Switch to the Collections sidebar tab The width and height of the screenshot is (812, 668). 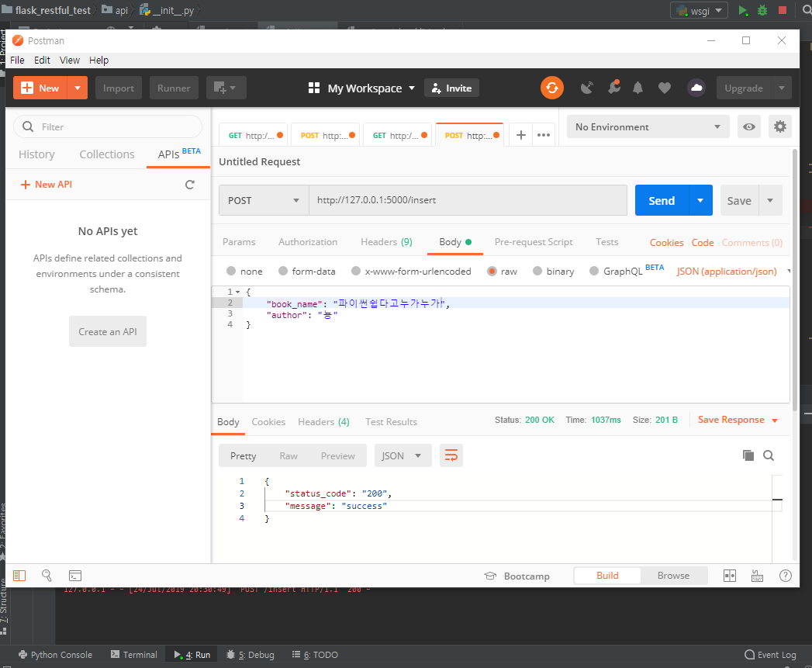coord(107,154)
